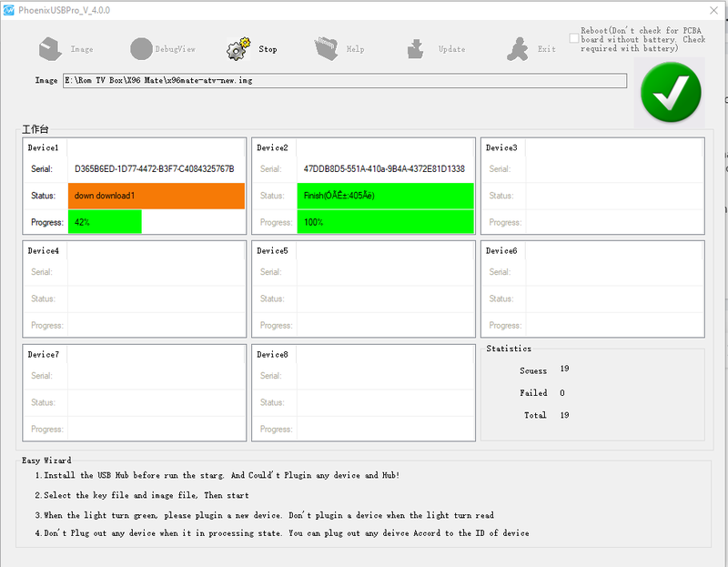Click the Stop label text
Image resolution: width=728 pixels, height=567 pixels.
[268, 49]
